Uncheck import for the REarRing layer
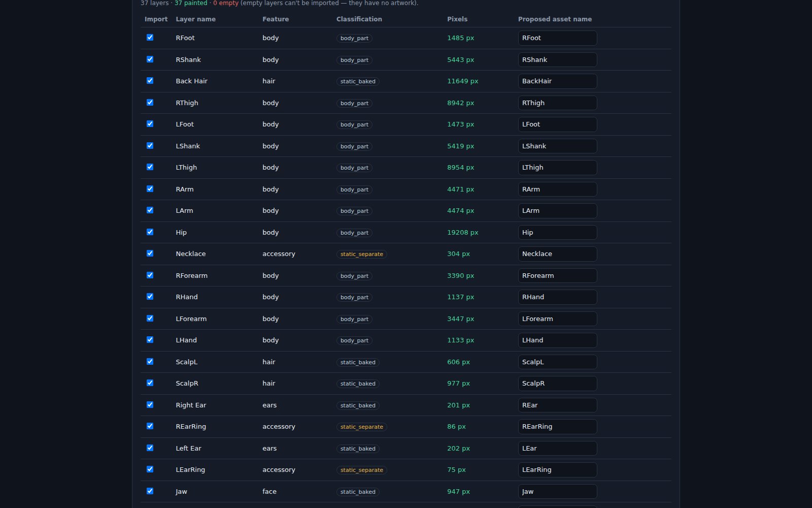Viewport: 812px width, 508px height. click(150, 426)
